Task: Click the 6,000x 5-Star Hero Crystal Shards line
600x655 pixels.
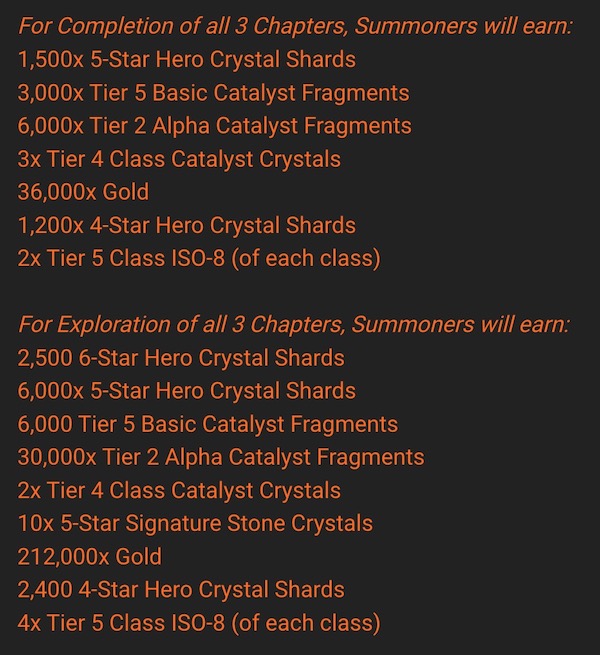Action: tap(186, 391)
